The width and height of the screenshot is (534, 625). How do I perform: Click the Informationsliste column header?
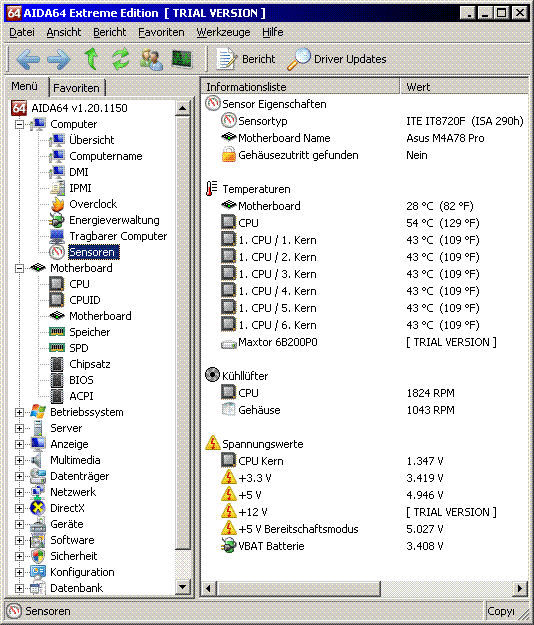pos(300,86)
